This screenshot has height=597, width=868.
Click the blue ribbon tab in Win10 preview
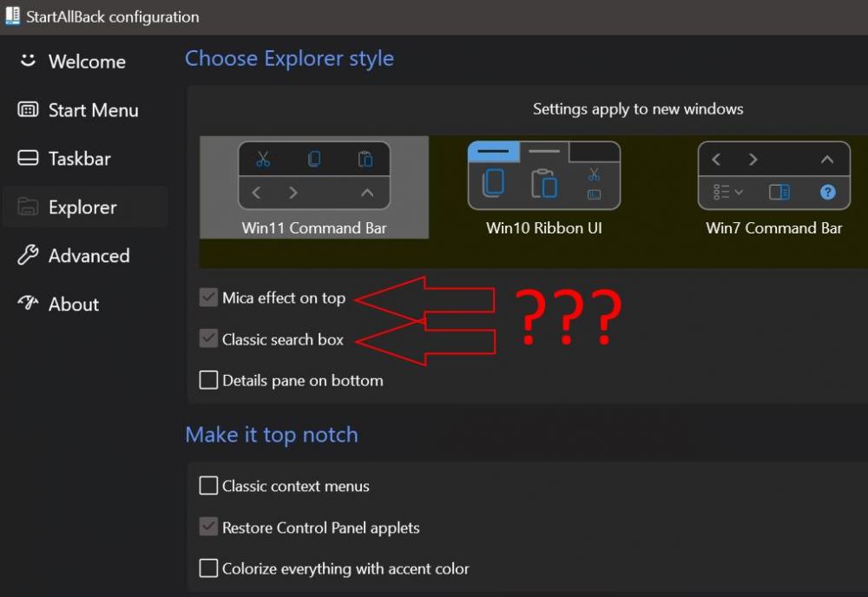click(494, 152)
